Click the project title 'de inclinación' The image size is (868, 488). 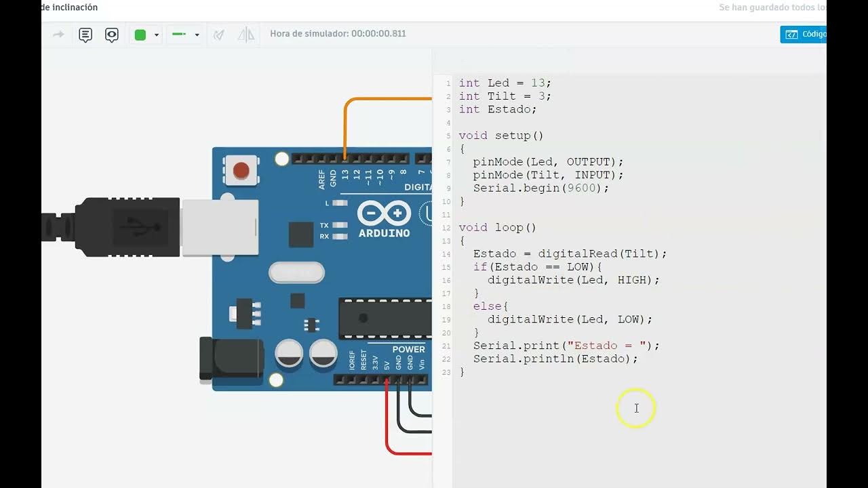[x=69, y=7]
